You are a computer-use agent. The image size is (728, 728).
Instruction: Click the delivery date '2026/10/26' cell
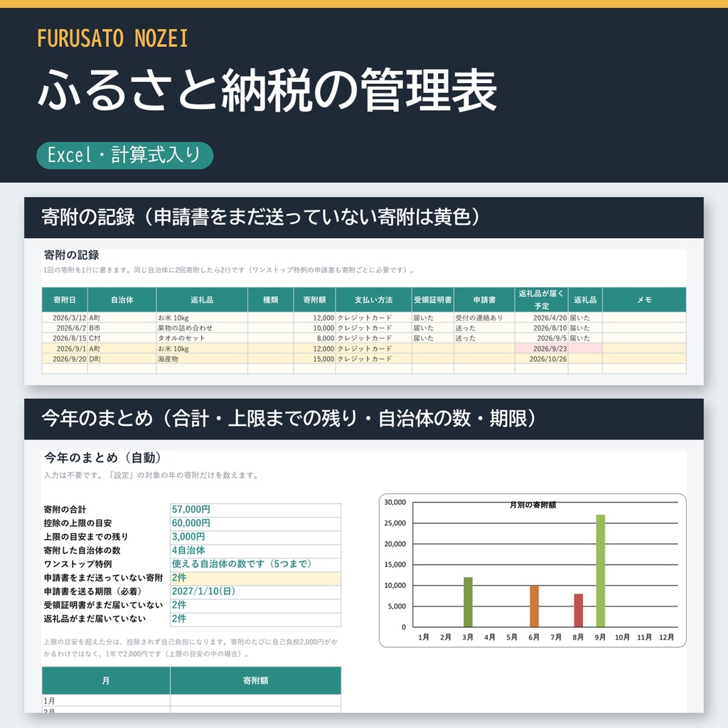pos(541,359)
